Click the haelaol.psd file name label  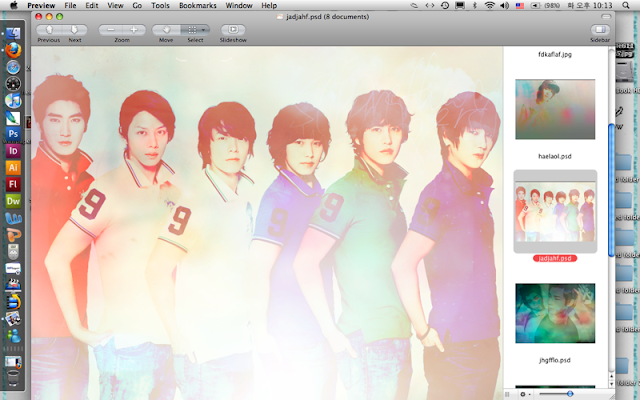tap(555, 156)
